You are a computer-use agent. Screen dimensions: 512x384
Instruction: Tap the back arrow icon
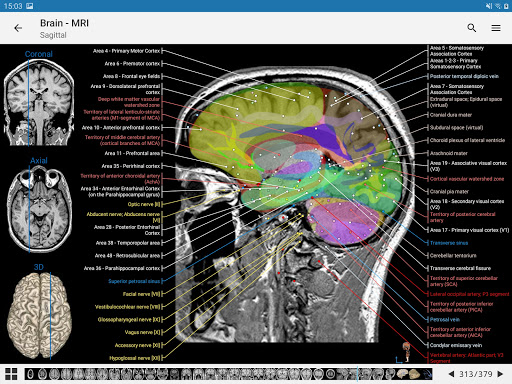tap(18, 28)
